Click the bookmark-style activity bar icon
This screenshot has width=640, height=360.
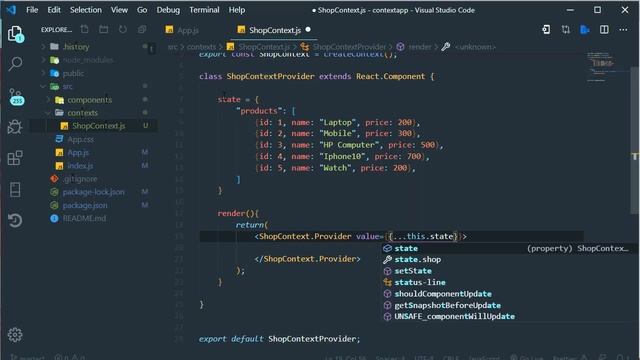(15, 189)
